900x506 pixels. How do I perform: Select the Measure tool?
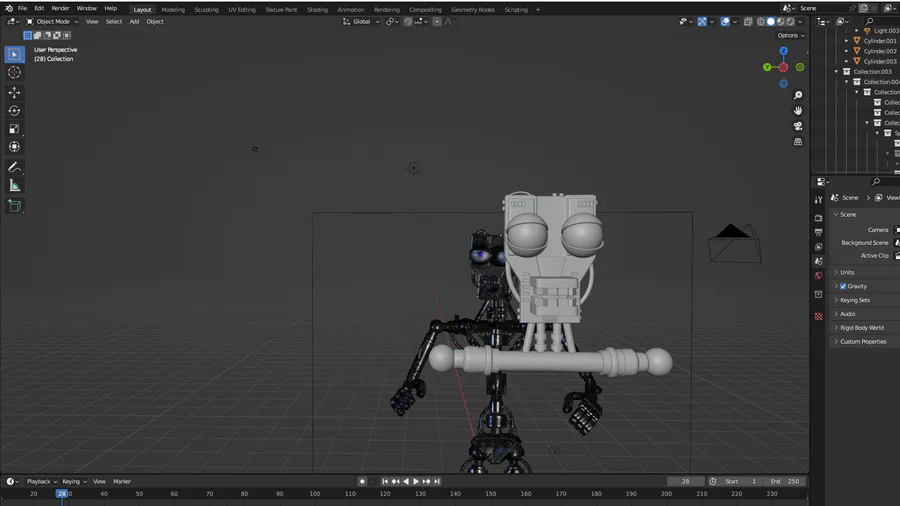[14, 185]
